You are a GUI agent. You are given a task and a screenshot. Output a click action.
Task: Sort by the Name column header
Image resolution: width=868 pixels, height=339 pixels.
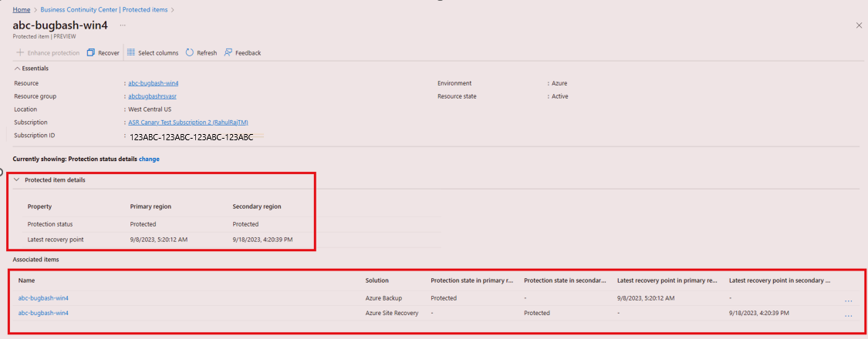click(26, 281)
